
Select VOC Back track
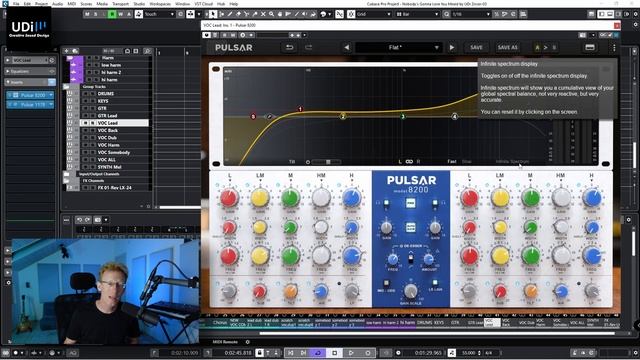pos(108,130)
